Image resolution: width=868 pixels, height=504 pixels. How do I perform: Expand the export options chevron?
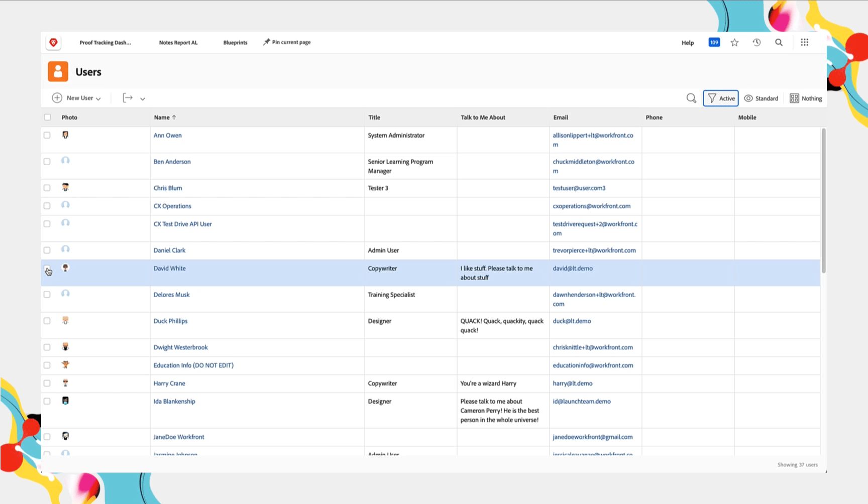(143, 99)
